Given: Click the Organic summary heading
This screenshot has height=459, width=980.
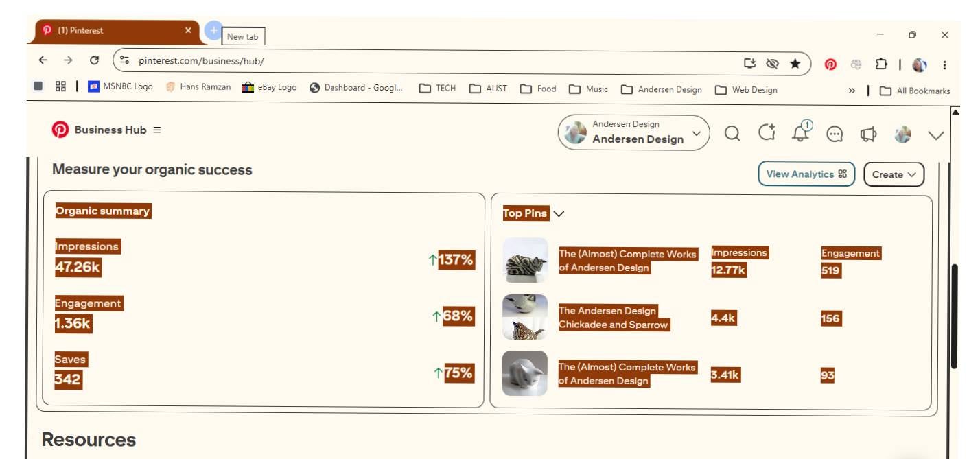Looking at the screenshot, I should [x=103, y=211].
